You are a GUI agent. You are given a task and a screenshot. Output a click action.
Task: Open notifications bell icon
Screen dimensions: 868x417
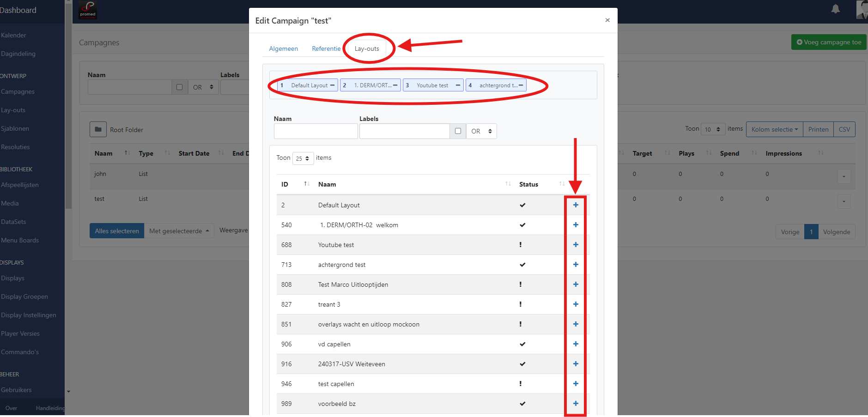(x=835, y=9)
